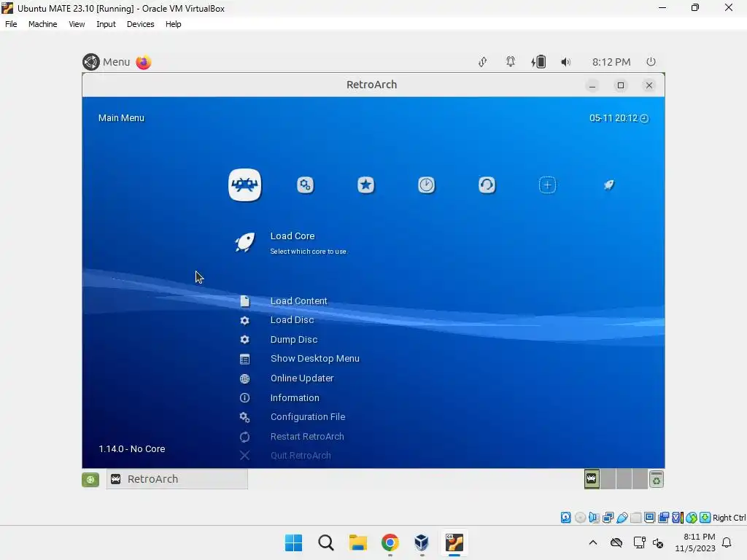Click the 8:12 PM clock in MATE panel

tap(611, 62)
